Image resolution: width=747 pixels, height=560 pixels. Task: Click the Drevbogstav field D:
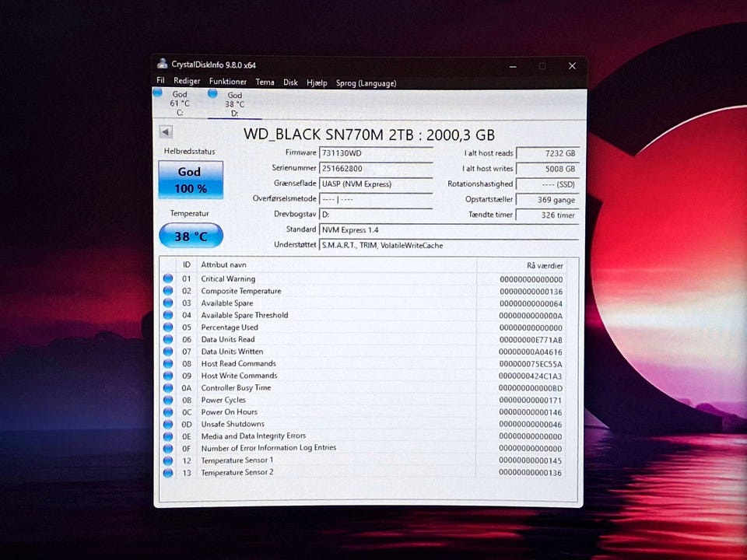click(x=376, y=215)
